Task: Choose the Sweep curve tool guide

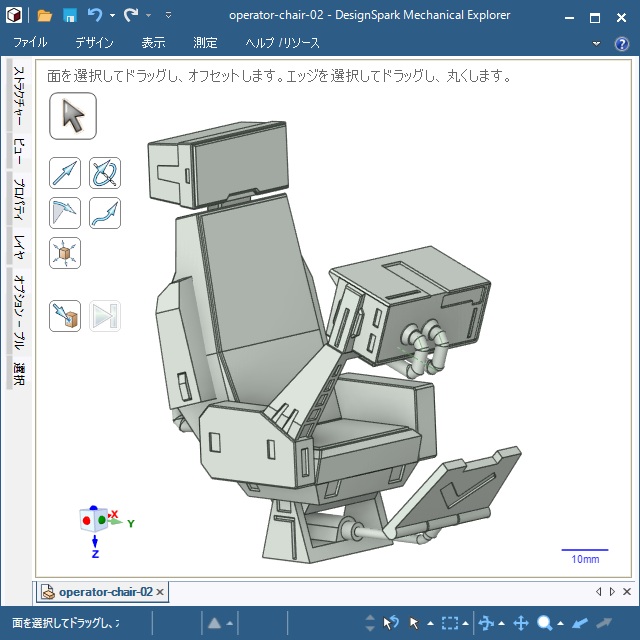Action: pos(105,213)
